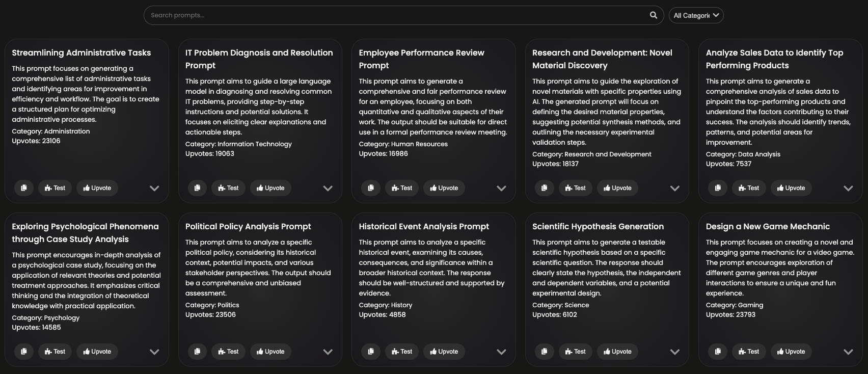This screenshot has height=374, width=868.
Task: Expand the Psychological Phenomena case study card
Action: (x=154, y=352)
